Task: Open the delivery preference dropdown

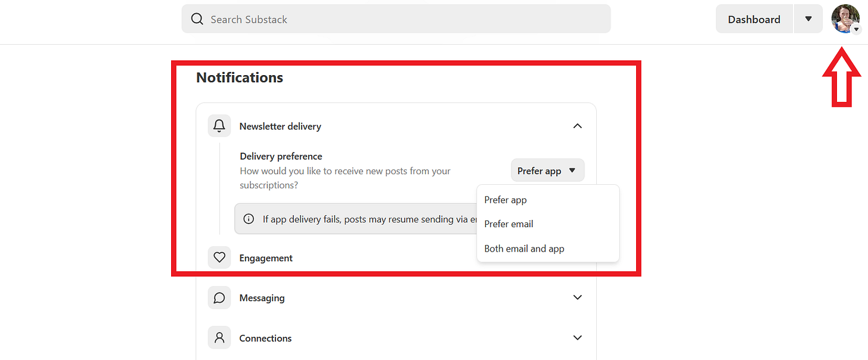Action: coord(547,170)
